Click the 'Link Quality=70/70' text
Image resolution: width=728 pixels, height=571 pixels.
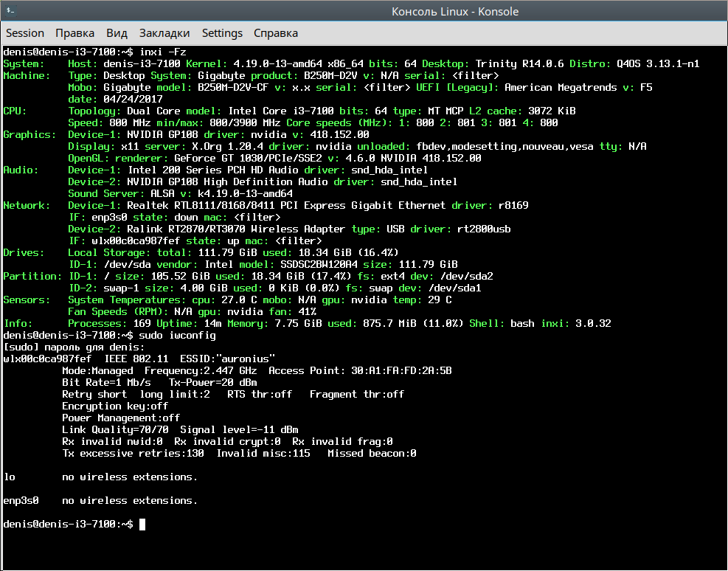point(115,430)
